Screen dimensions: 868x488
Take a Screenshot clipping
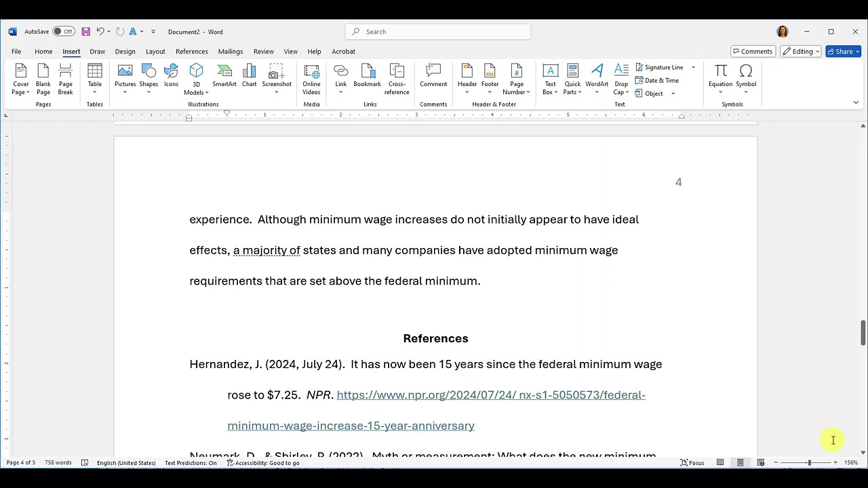coord(277,80)
